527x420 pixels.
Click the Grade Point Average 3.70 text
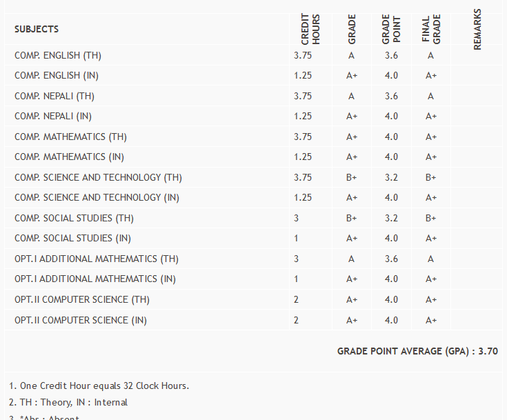coord(417,351)
